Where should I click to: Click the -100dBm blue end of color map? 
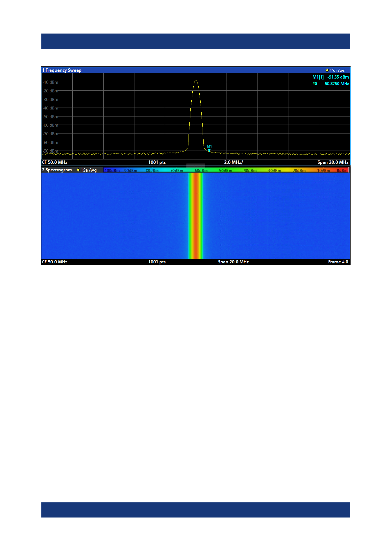pyautogui.click(x=112, y=170)
